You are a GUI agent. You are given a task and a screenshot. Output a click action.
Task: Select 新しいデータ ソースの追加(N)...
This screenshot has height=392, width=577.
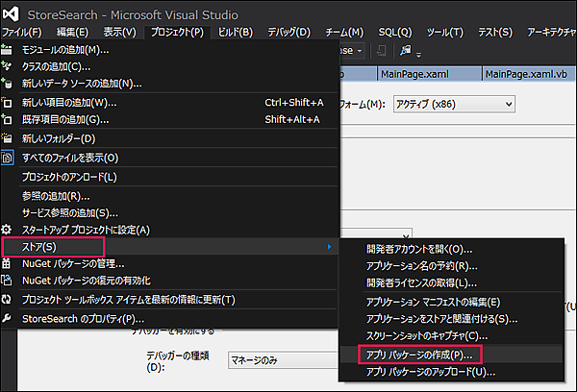[x=169, y=84]
